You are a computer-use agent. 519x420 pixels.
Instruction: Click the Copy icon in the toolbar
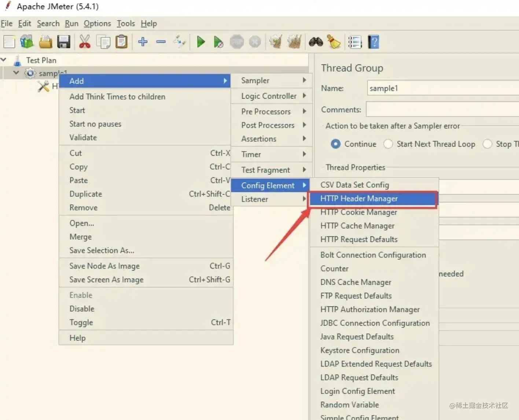pos(103,42)
